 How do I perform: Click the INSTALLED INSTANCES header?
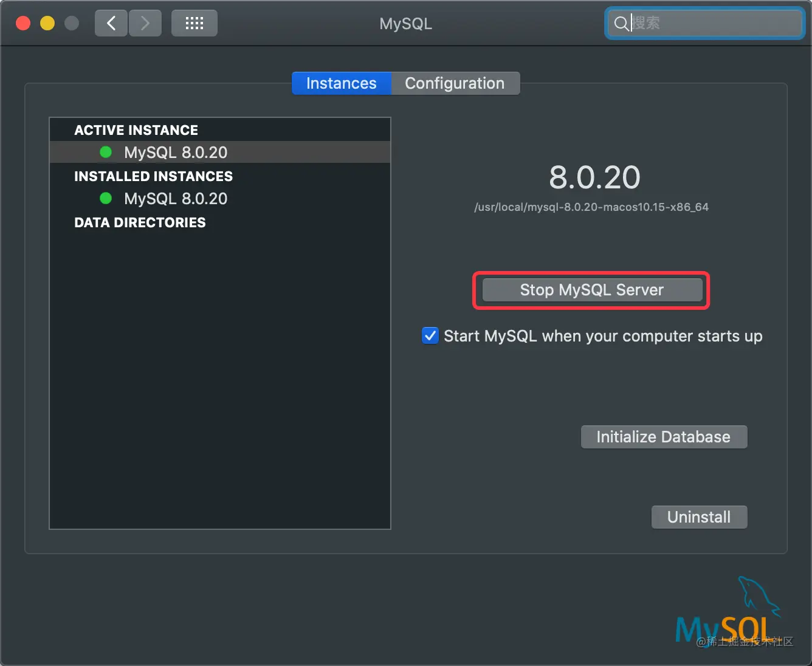tap(153, 176)
